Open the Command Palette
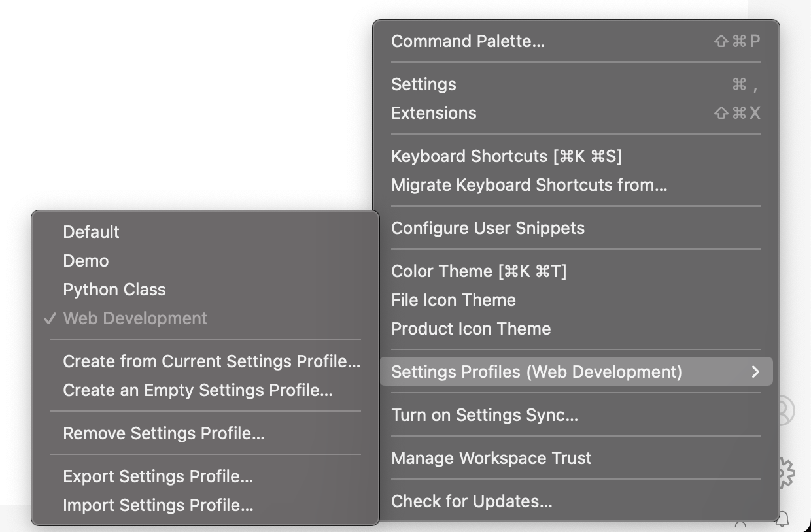The image size is (811, 532). (467, 41)
